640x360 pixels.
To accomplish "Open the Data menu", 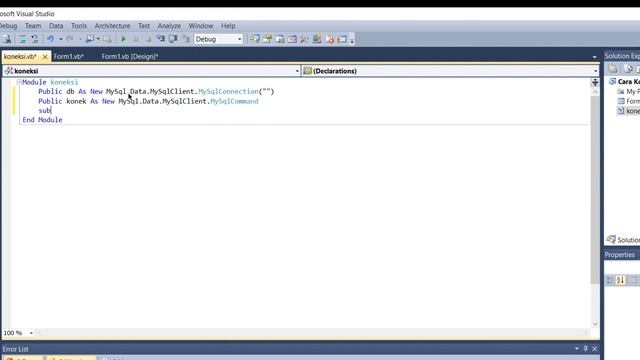I will coord(56,26).
